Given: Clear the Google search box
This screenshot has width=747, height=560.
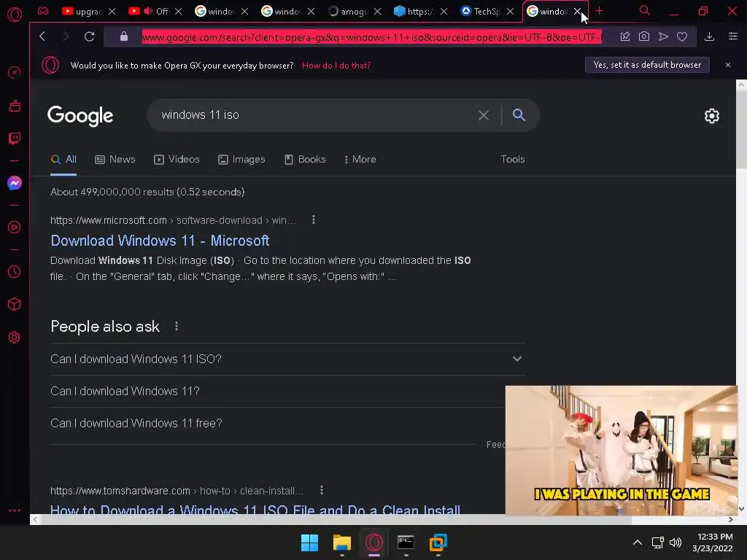Looking at the screenshot, I should pos(484,115).
